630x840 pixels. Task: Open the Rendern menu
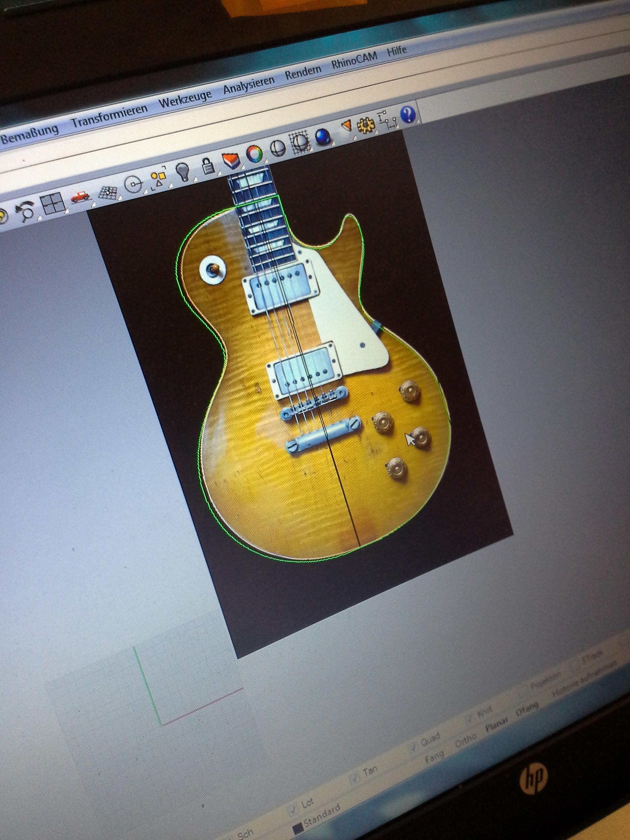point(303,72)
